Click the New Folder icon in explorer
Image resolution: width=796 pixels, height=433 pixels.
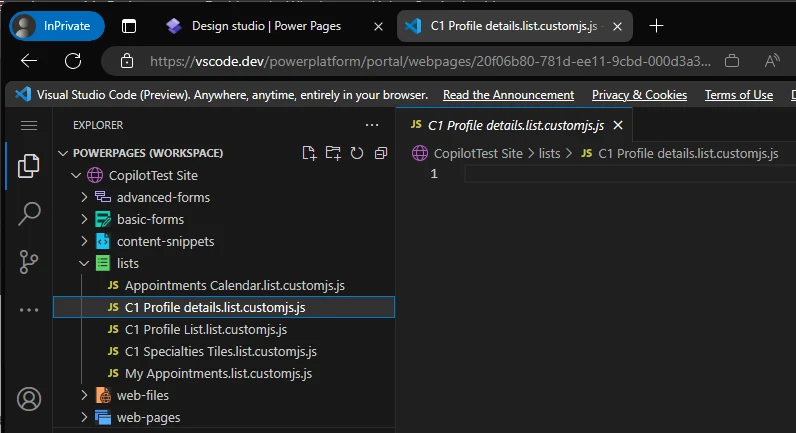pyautogui.click(x=333, y=153)
